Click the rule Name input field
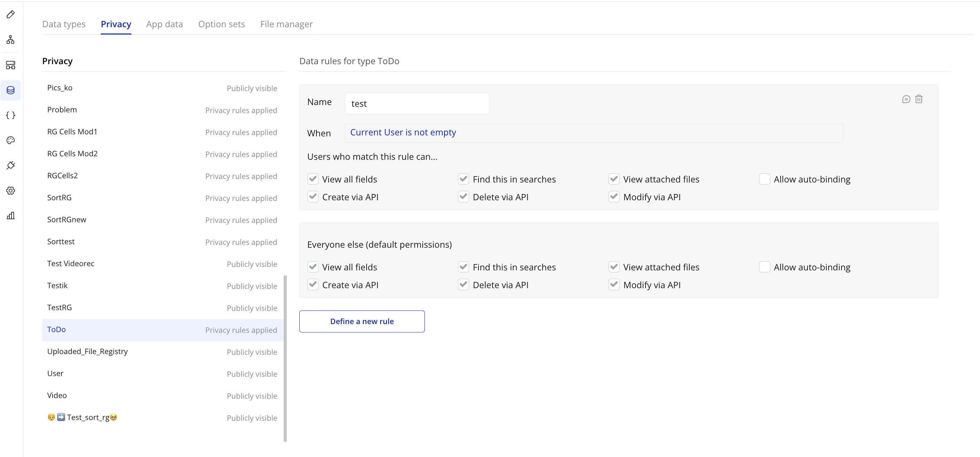The image size is (980, 457). [416, 104]
